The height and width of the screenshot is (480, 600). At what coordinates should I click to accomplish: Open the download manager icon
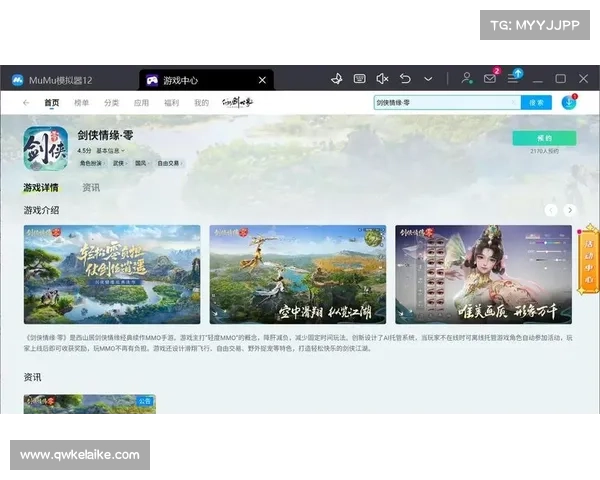[569, 102]
